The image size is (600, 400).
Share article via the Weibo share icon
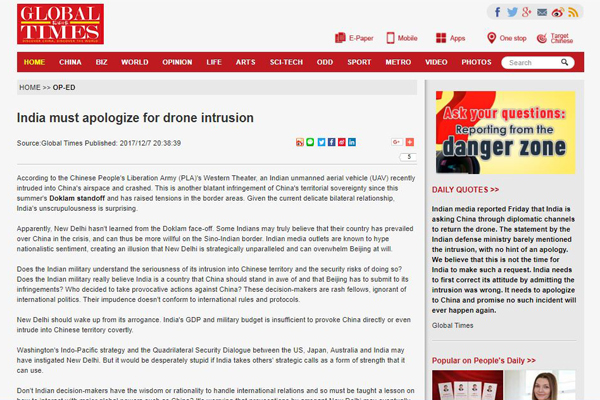[x=300, y=142]
